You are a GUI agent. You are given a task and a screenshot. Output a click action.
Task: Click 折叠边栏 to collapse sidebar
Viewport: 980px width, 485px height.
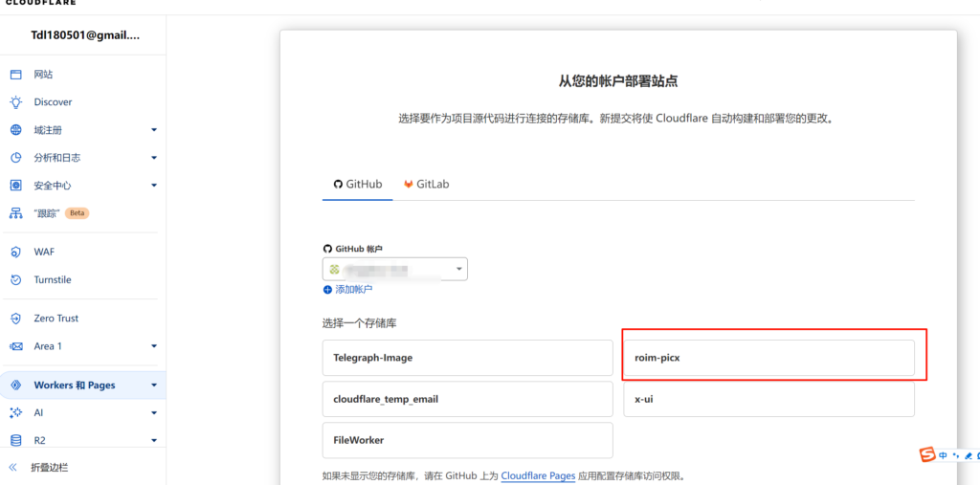pyautogui.click(x=49, y=468)
